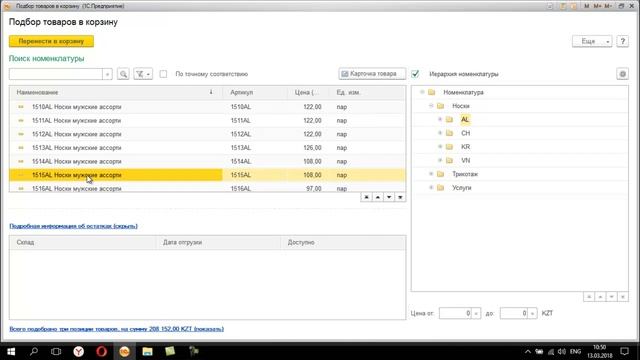Open the sticky notes taskbar icon

170,351
